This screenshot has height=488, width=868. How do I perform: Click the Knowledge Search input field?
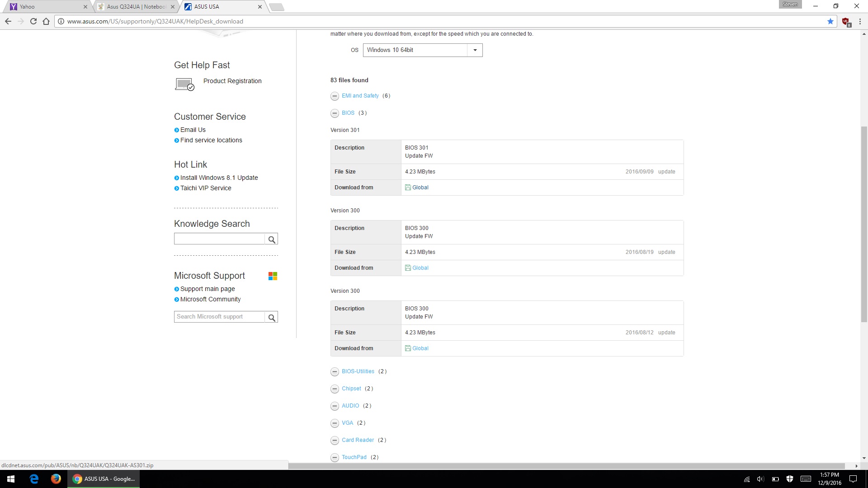[219, 239]
